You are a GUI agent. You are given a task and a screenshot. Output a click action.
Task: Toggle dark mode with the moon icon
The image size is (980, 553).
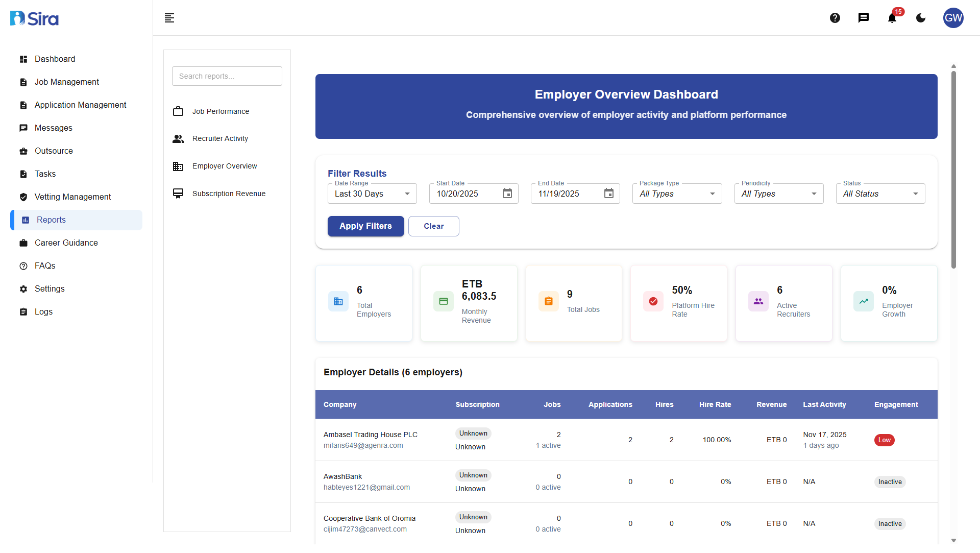(920, 18)
